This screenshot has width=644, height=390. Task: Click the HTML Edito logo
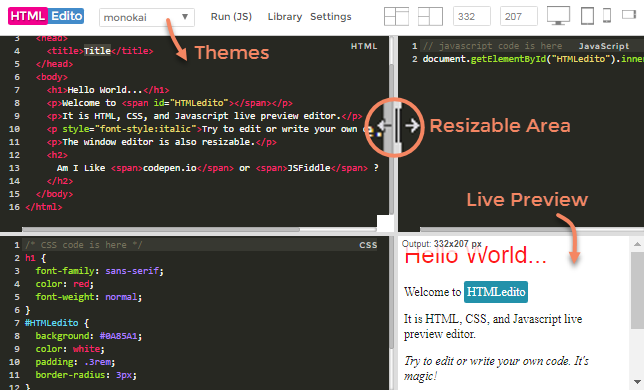(46, 16)
